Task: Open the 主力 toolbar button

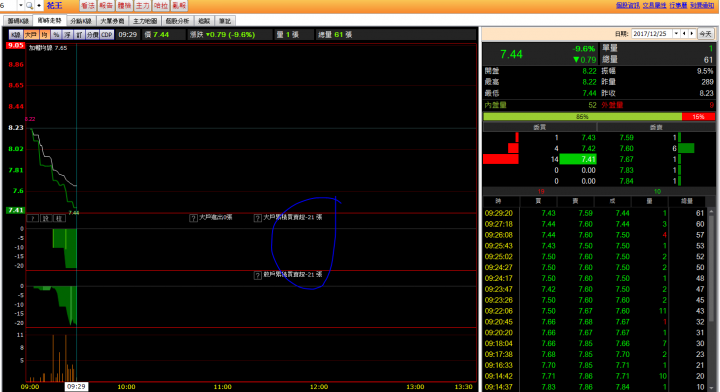Action: pos(143,6)
